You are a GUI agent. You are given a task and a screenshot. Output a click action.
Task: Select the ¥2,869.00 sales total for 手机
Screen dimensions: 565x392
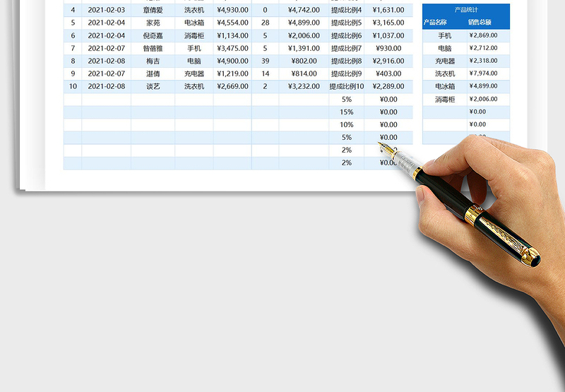tap(487, 35)
